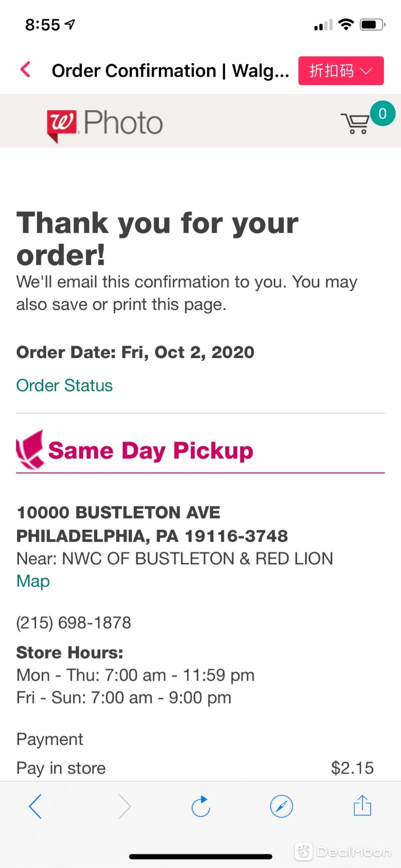
Task: Tap the Pay in store amount $2.15
Action: [352, 768]
